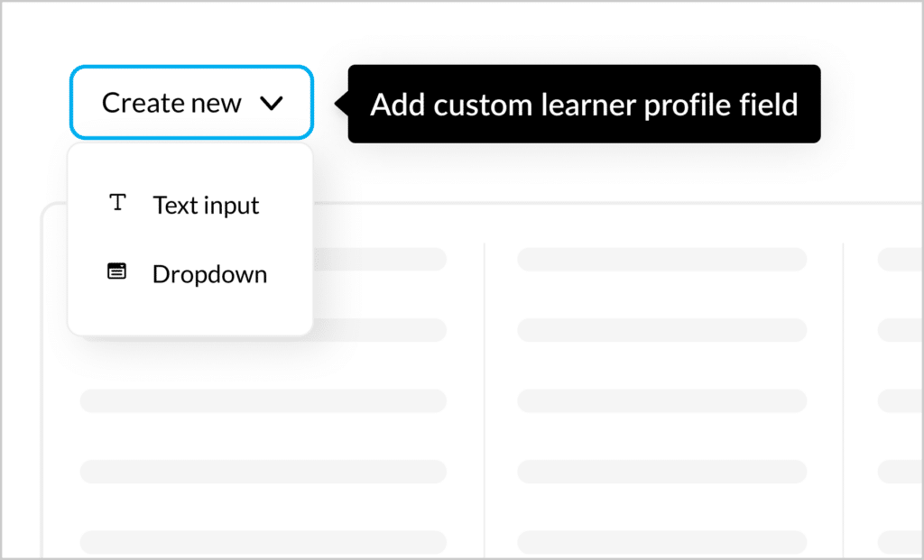This screenshot has height=560, width=924.
Task: Click the icon inside the open menu panel
Action: 118,203
